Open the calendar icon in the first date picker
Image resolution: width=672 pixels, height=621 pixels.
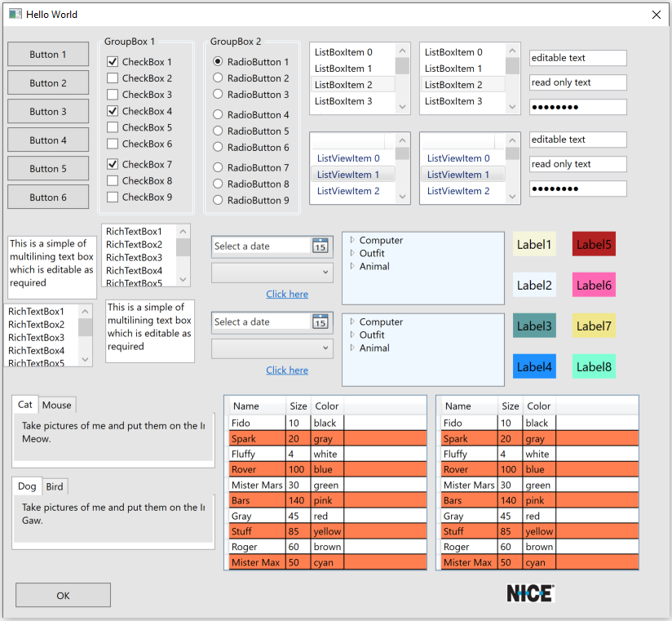point(320,246)
